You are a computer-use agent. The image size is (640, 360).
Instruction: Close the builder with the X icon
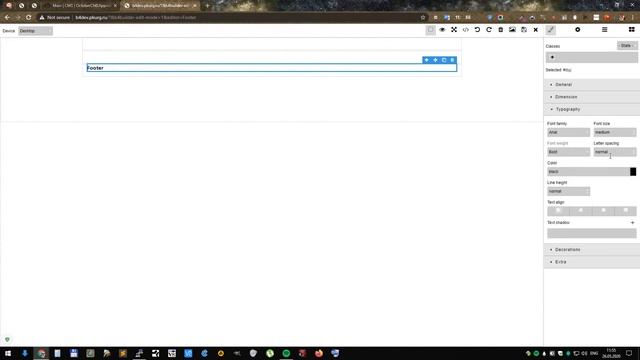click(536, 30)
